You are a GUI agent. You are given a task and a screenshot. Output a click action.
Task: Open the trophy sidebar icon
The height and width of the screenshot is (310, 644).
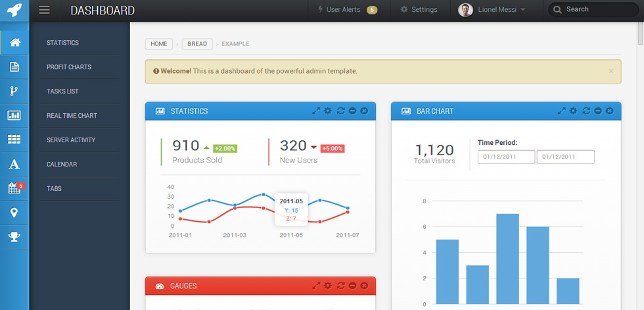(14, 237)
